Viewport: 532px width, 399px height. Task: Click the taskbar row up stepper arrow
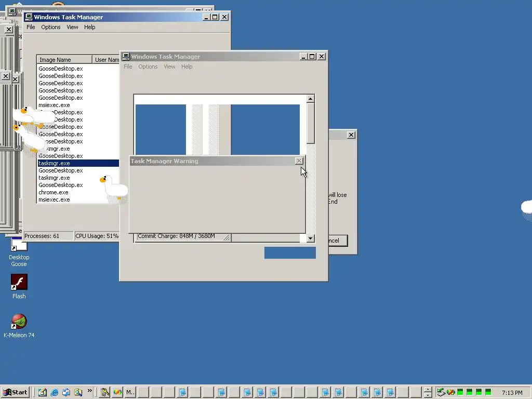(428, 390)
